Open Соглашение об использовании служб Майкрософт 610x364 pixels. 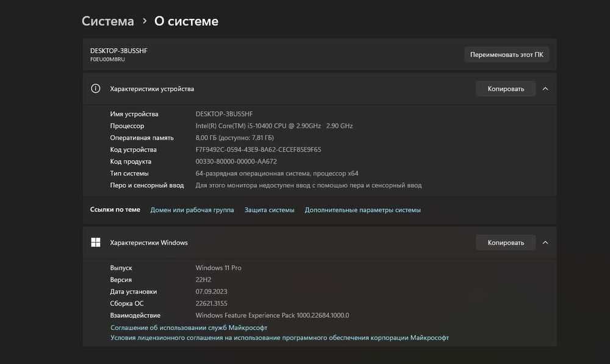(x=188, y=327)
